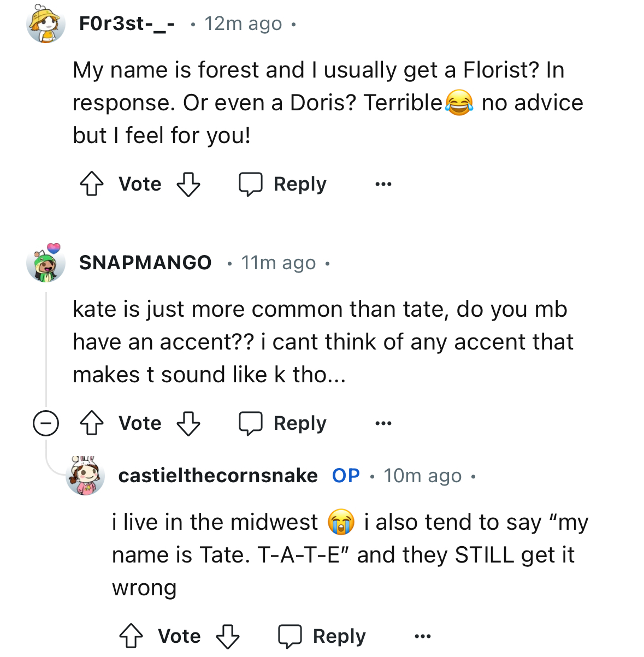Downvote the F0r3st-_- comment
This screenshot has height=657, width=644.
click(188, 184)
